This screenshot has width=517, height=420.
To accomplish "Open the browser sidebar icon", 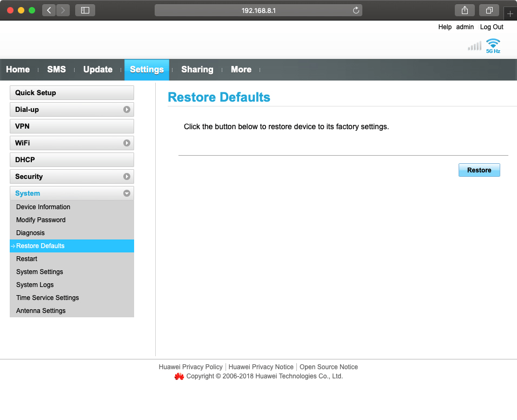I will [x=84, y=10].
